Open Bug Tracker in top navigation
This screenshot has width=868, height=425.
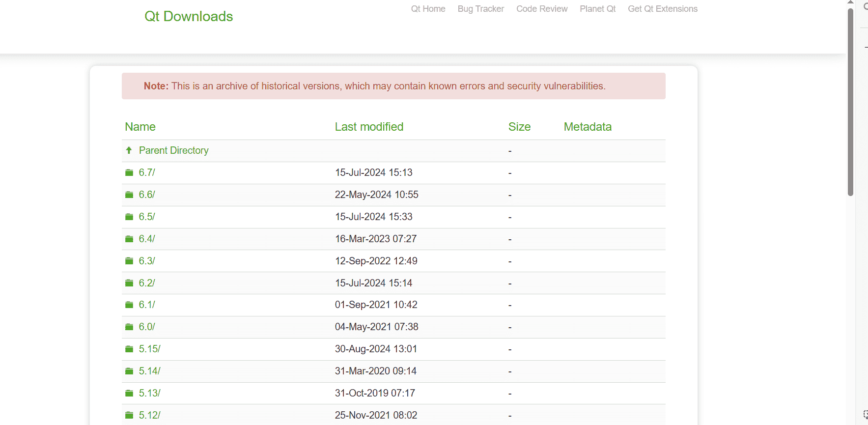click(480, 9)
